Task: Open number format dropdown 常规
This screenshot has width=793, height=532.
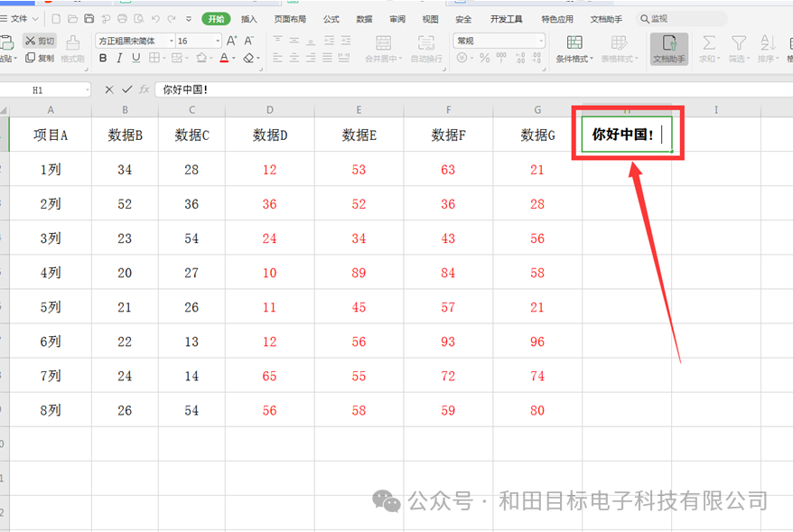Action: pos(541,41)
